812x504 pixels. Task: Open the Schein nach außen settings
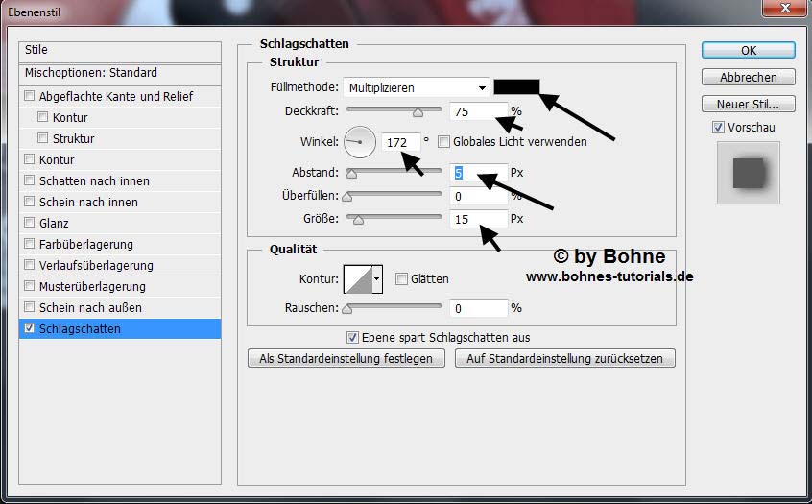90,308
